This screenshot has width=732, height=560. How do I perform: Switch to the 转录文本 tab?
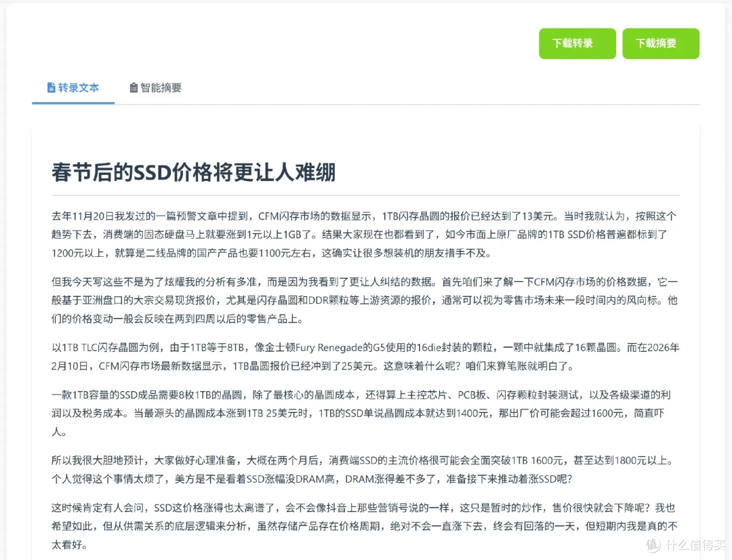pyautogui.click(x=73, y=88)
